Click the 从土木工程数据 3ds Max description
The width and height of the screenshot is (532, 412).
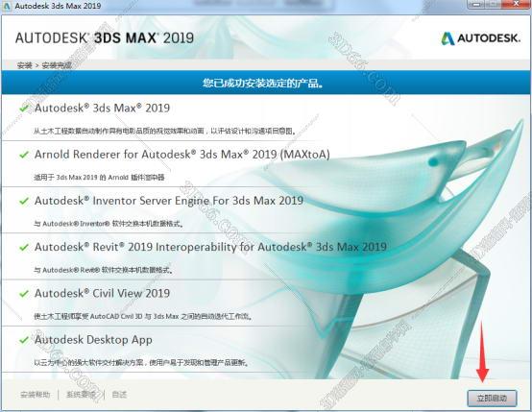[164, 131]
